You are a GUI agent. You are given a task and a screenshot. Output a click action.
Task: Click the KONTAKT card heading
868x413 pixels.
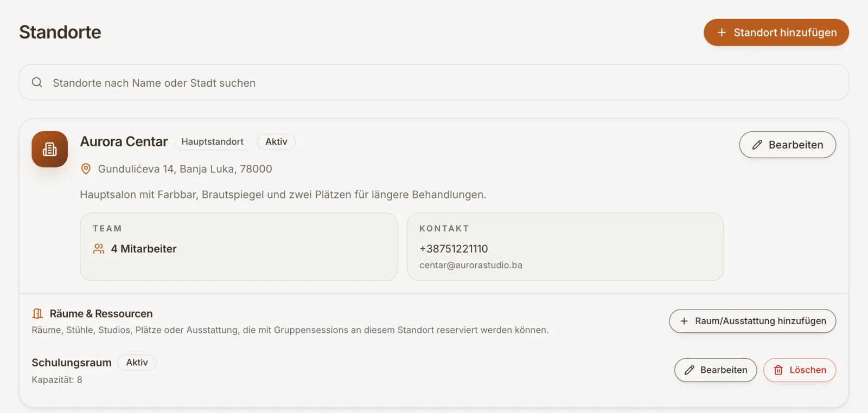pos(444,229)
